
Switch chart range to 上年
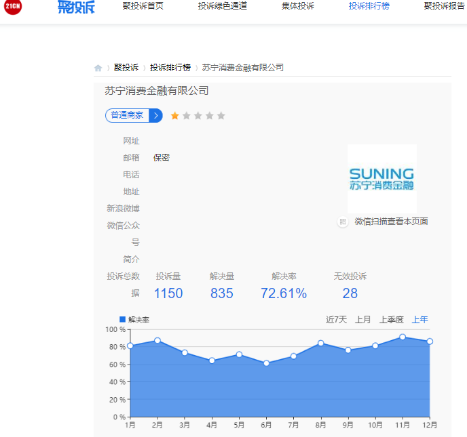click(x=420, y=320)
